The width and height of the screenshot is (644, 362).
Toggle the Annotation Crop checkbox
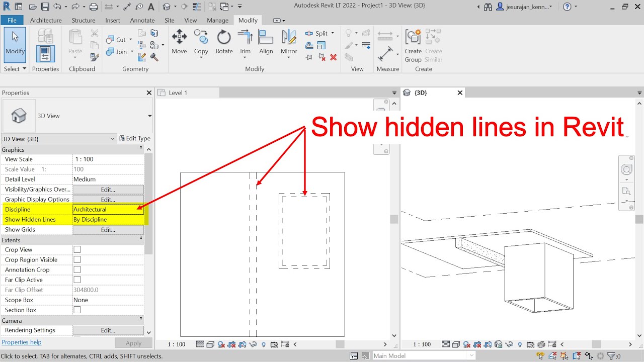tap(77, 269)
